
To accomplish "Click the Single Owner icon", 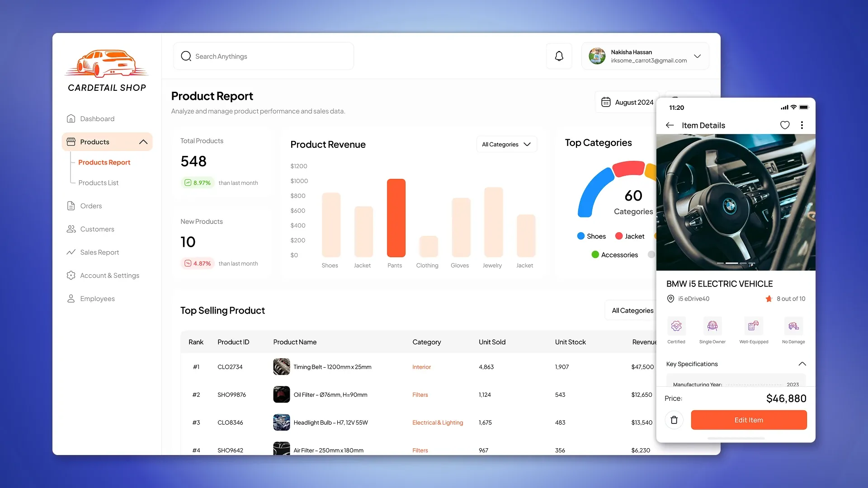I will tap(712, 326).
